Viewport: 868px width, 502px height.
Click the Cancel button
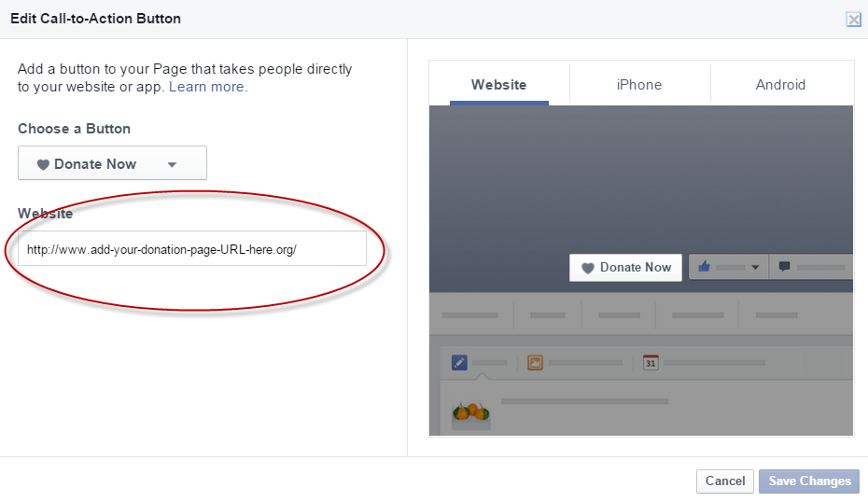pos(725,481)
